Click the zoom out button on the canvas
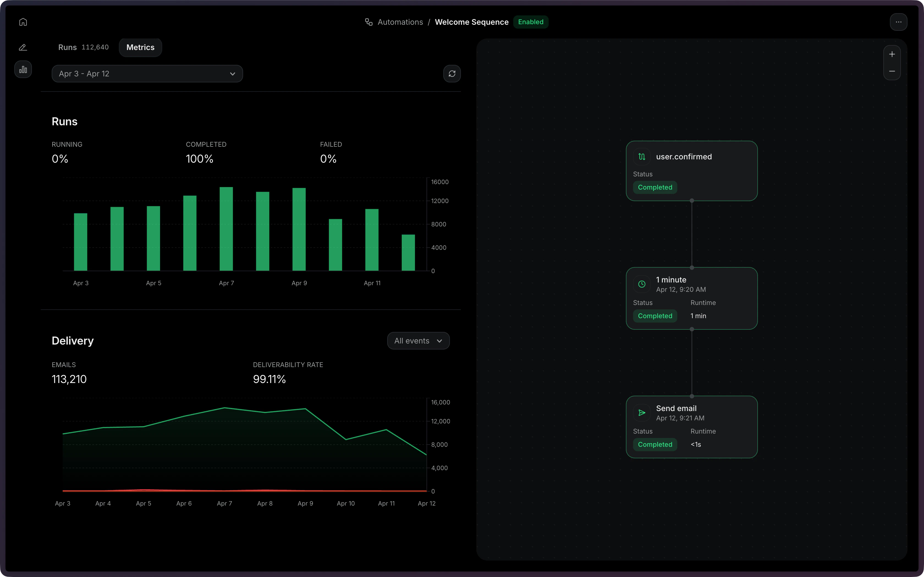This screenshot has height=577, width=924. (892, 71)
